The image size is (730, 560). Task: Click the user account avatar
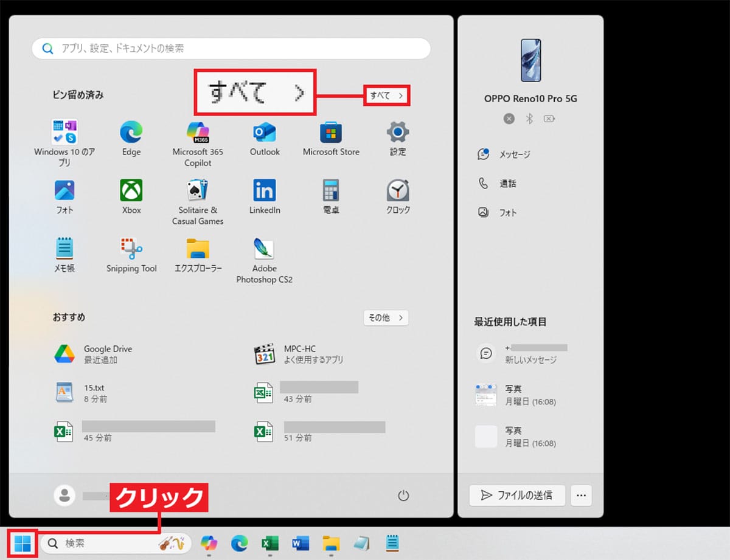pyautogui.click(x=65, y=495)
